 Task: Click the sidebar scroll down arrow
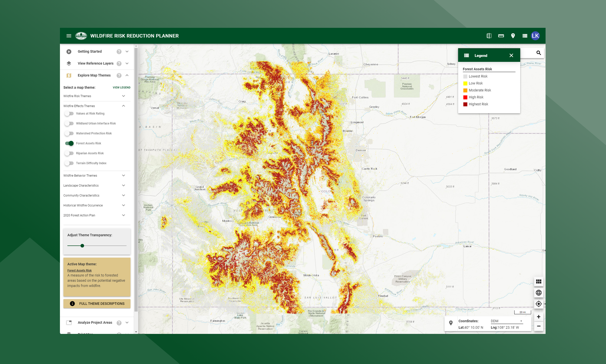pos(136,332)
